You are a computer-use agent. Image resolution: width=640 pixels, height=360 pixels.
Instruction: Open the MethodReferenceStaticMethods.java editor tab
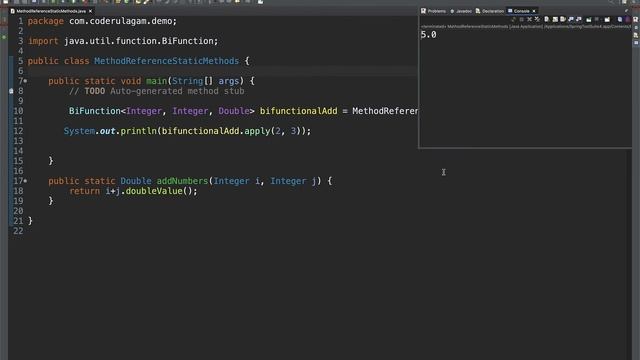click(51, 11)
